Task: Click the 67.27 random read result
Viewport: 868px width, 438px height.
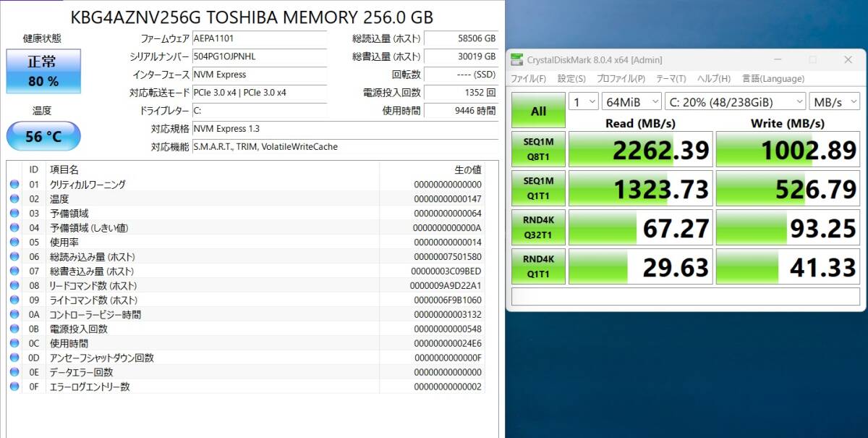Action: [x=640, y=227]
